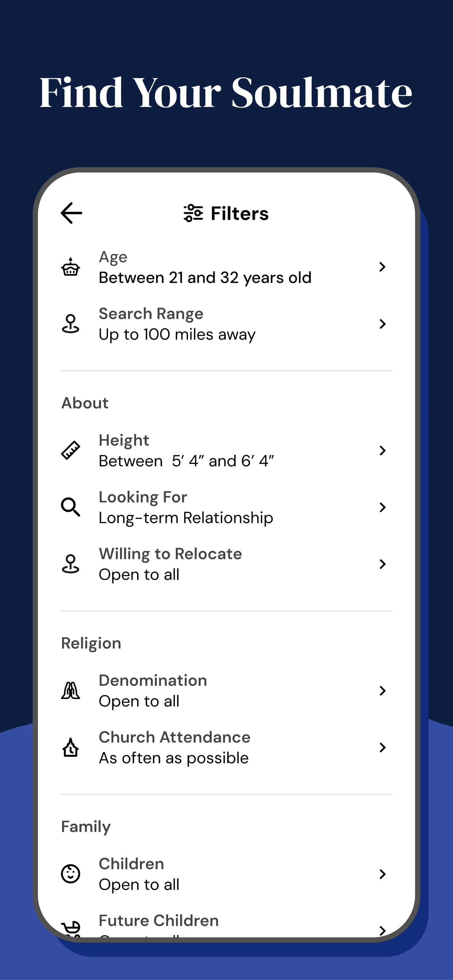Tap the magnifying glass Looking For icon
Image resolution: width=453 pixels, height=980 pixels.
tap(71, 507)
